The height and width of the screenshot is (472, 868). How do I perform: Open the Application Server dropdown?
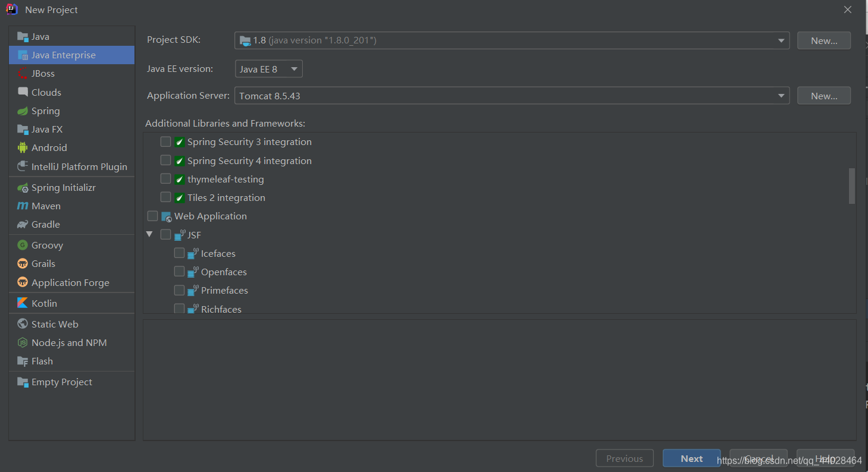click(x=512, y=96)
